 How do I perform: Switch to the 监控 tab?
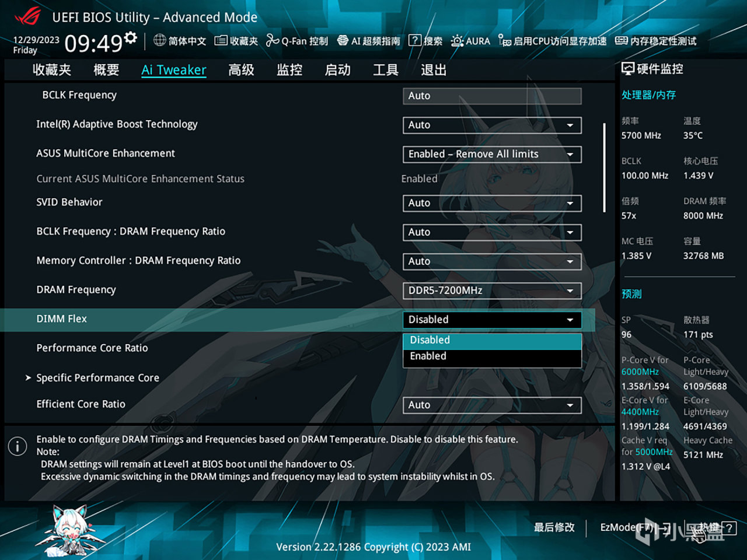289,69
